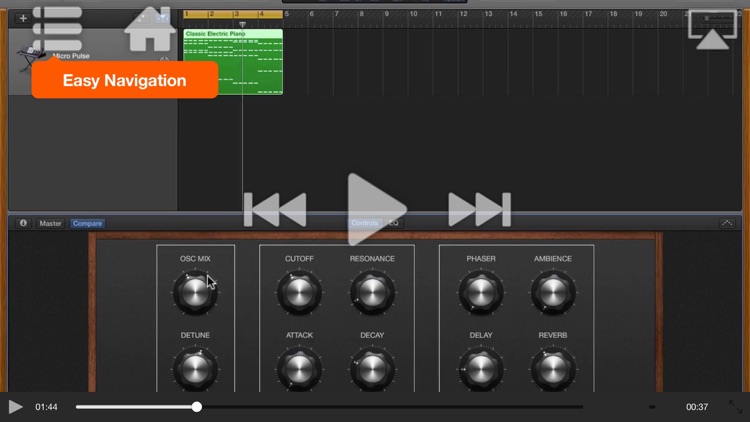Click the info button in Smart Controls
750x422 pixels.
tap(23, 223)
